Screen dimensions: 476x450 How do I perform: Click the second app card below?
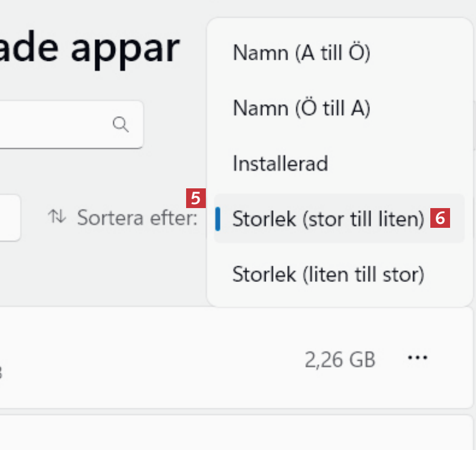(226, 433)
